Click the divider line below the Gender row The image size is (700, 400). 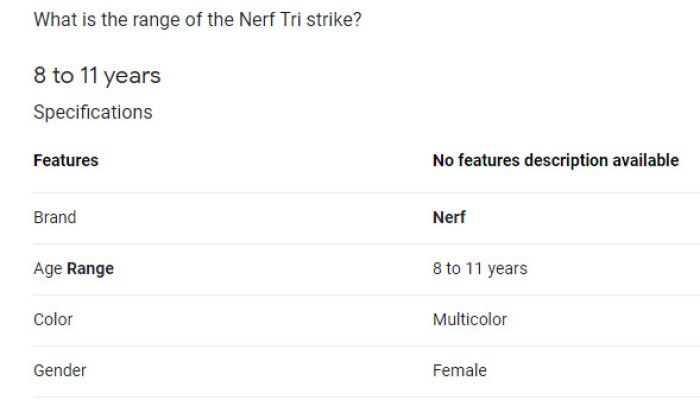point(360,397)
